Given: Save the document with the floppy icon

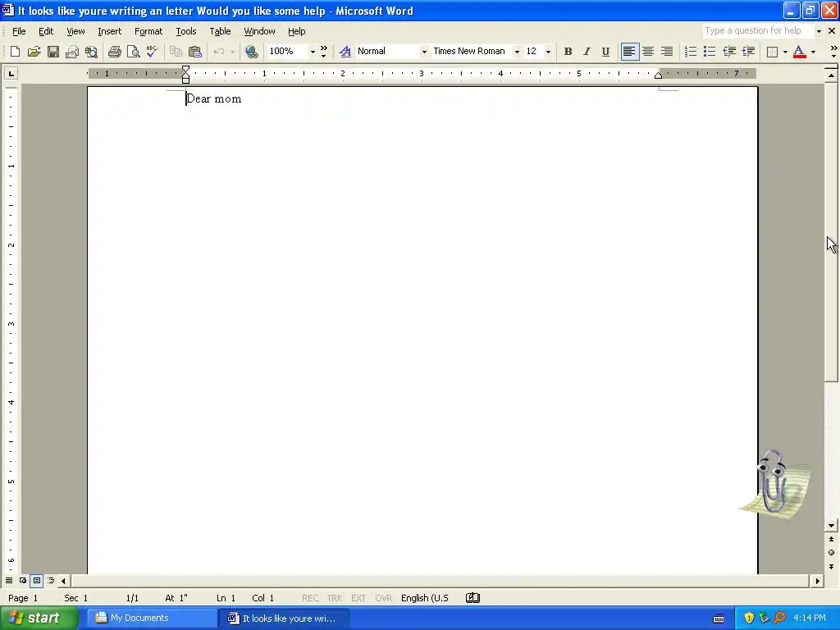Looking at the screenshot, I should (53, 52).
